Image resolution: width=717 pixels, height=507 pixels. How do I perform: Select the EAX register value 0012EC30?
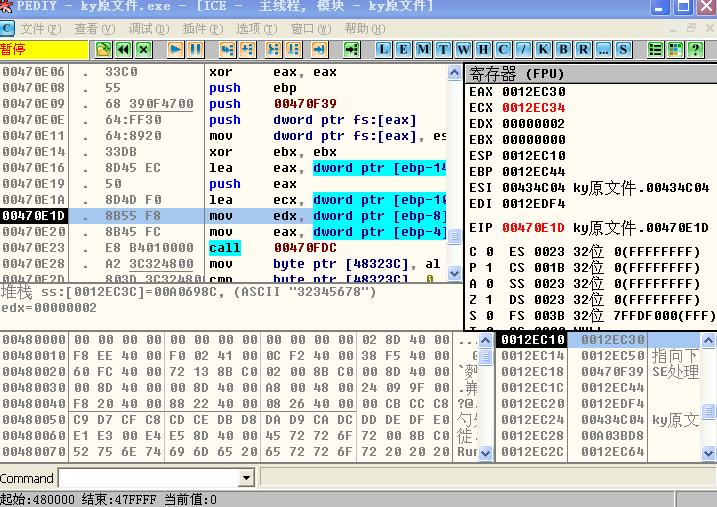(534, 92)
